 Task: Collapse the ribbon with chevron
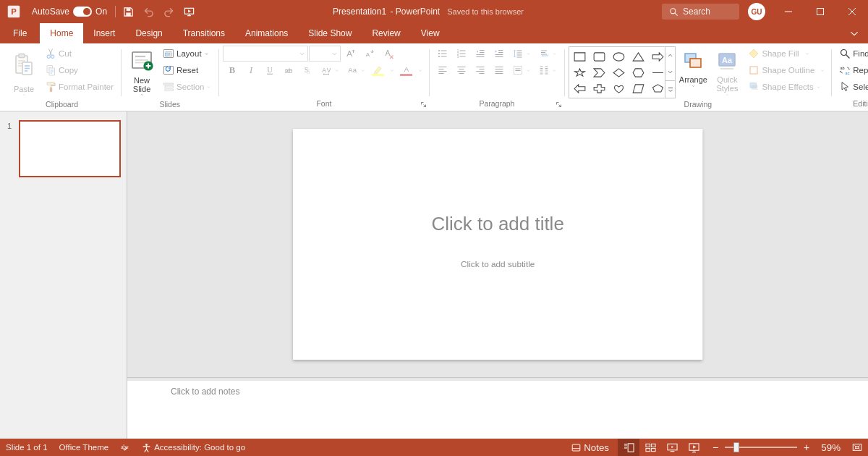click(x=854, y=33)
